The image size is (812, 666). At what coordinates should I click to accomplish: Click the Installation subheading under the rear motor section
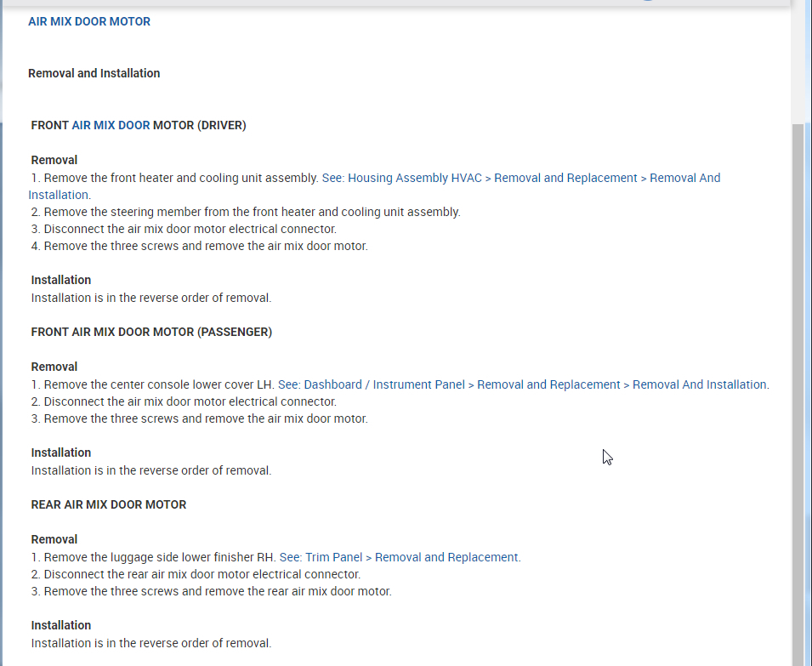[61, 625]
